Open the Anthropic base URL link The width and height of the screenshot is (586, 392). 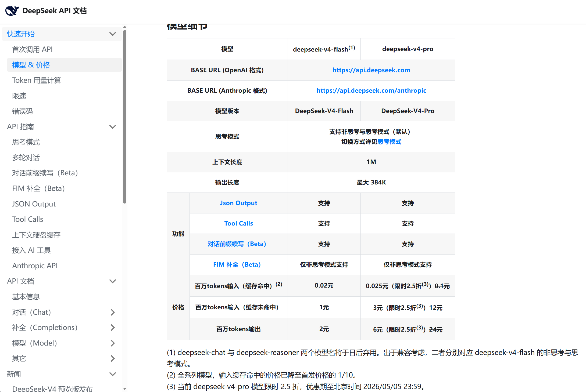click(371, 90)
